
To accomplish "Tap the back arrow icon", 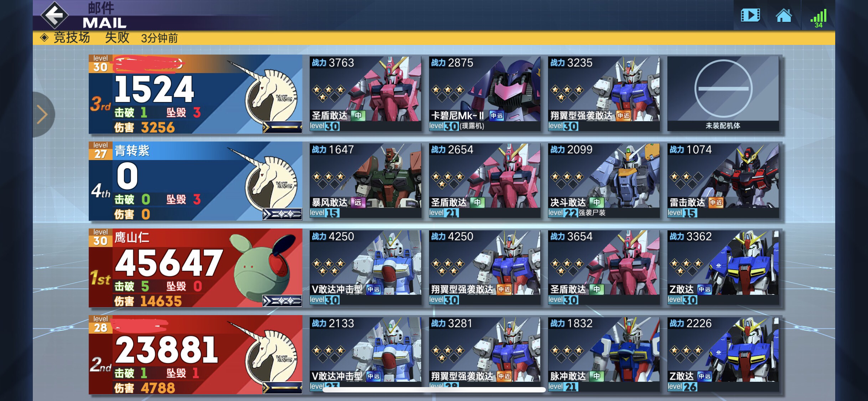I will pos(55,15).
